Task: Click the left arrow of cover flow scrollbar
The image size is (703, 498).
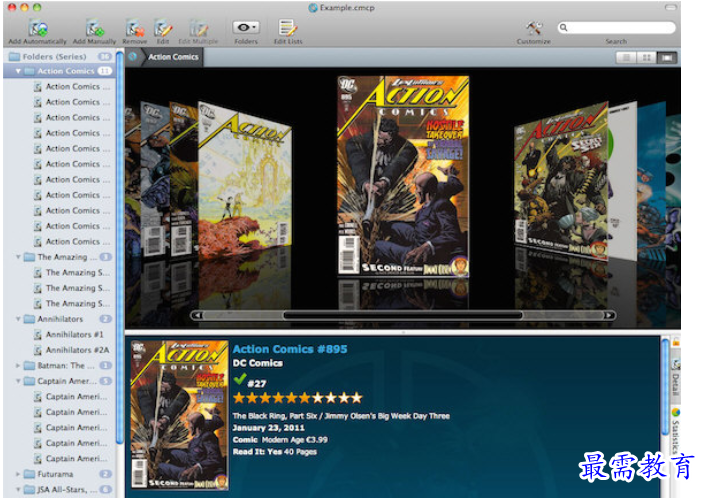Action: [x=196, y=316]
